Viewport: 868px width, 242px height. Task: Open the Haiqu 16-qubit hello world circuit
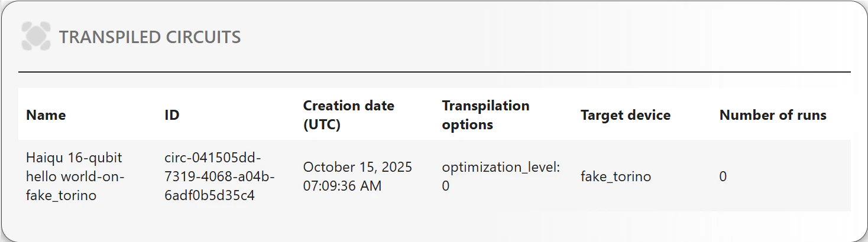tap(75, 176)
